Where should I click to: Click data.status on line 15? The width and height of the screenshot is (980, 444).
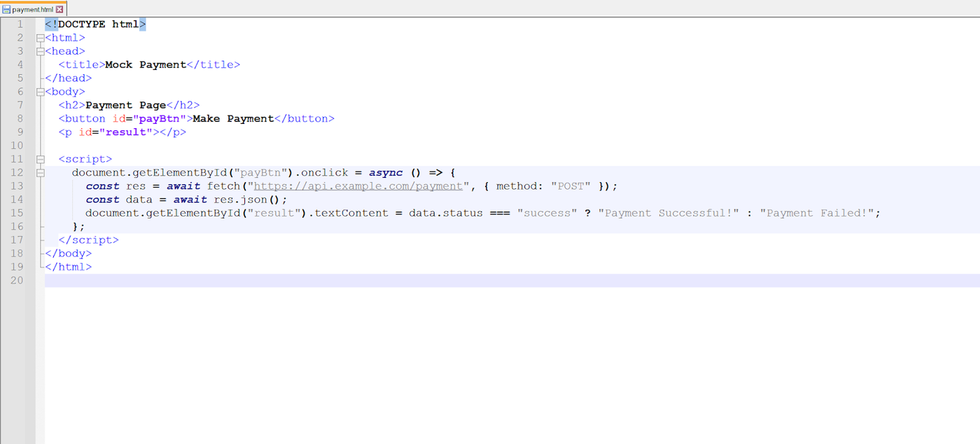[446, 213]
